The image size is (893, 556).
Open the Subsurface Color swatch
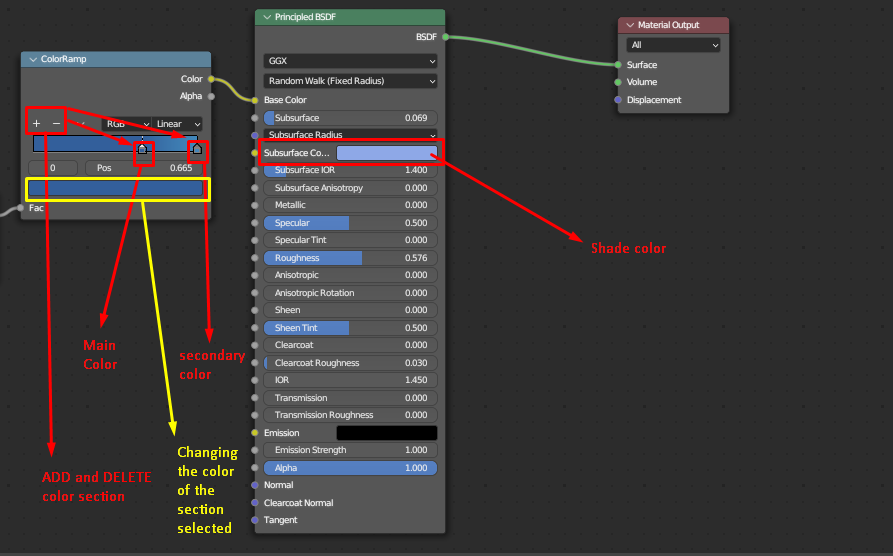387,153
